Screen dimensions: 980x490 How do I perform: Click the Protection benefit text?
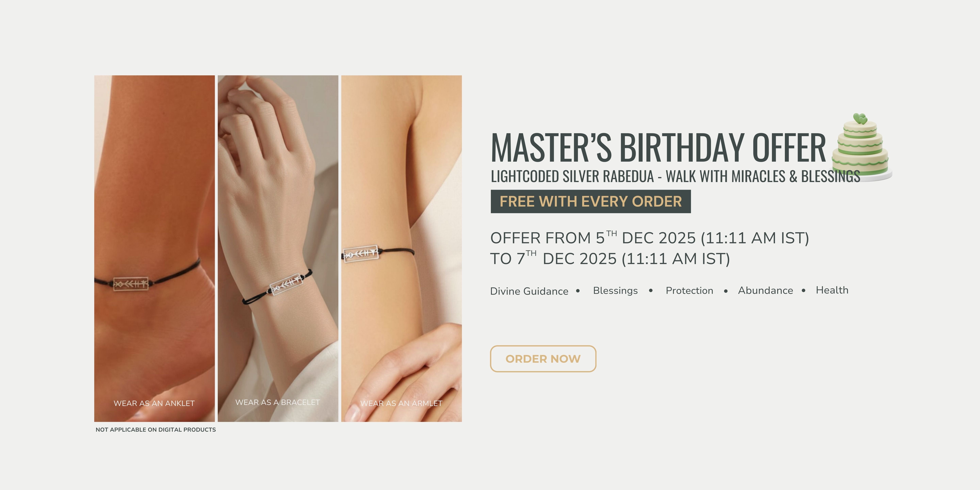pyautogui.click(x=689, y=290)
